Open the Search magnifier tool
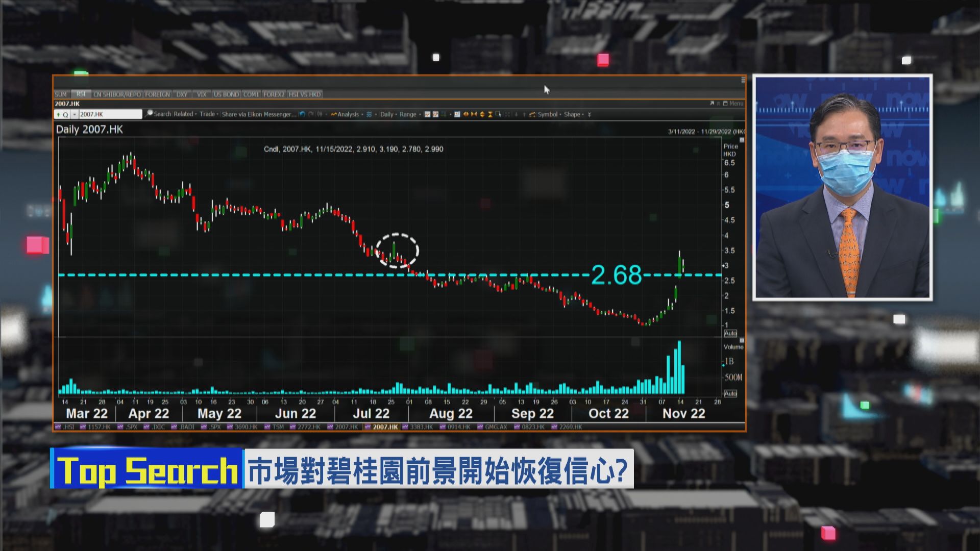 coord(149,114)
